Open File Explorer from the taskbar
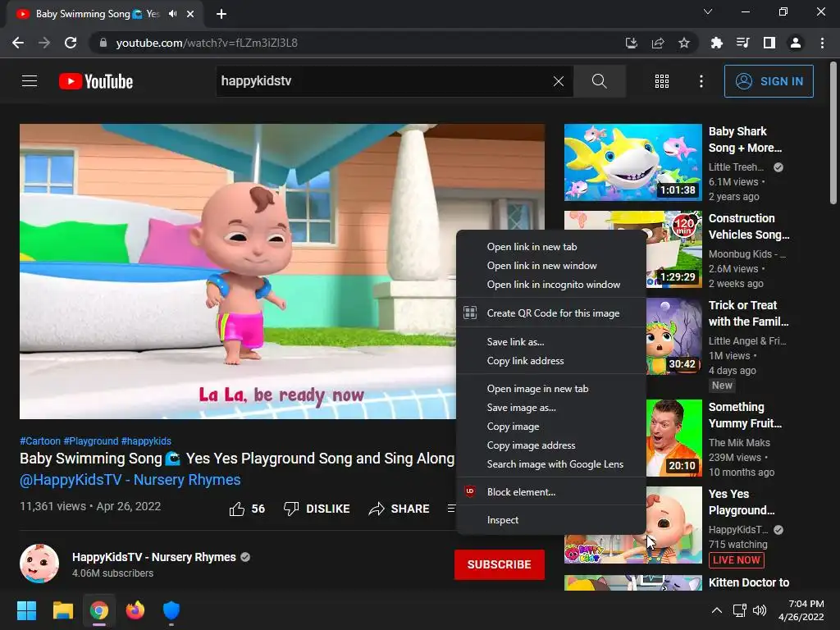Viewport: 840px width, 630px height. pos(62,610)
